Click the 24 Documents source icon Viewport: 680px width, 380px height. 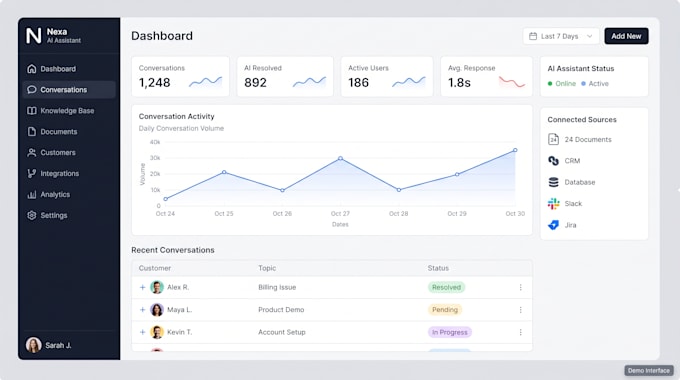pos(553,139)
